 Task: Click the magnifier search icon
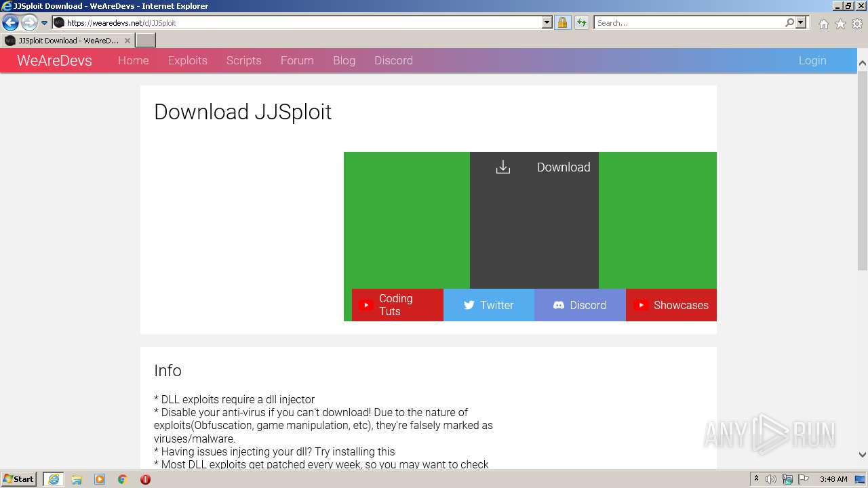(x=789, y=22)
